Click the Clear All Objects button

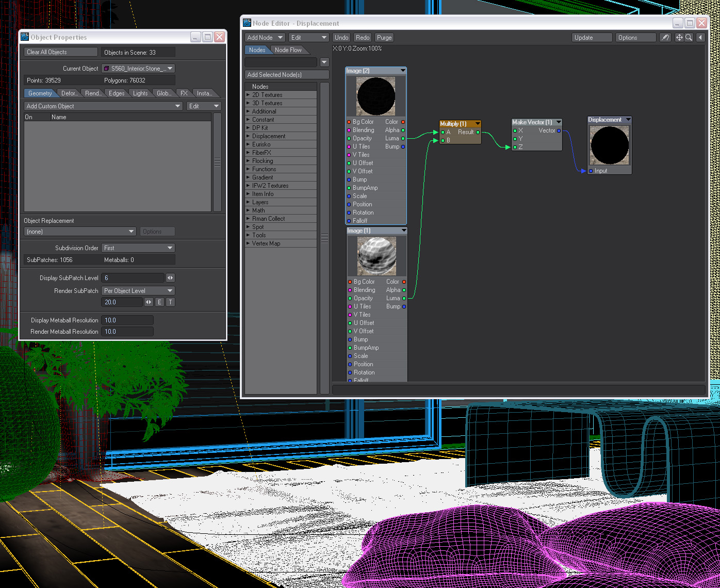60,52
